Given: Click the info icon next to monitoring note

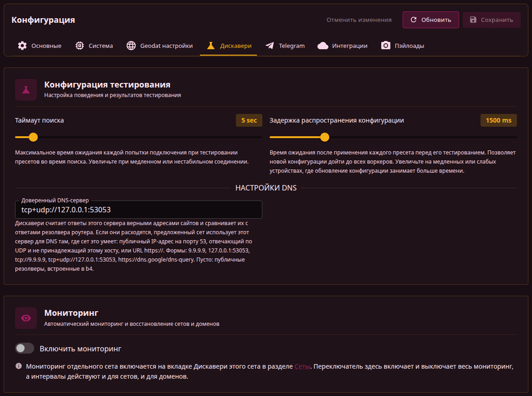Looking at the screenshot, I should (x=19, y=366).
